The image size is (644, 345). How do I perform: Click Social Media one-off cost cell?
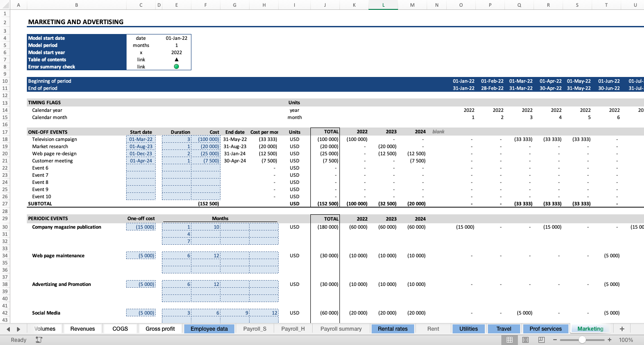[x=141, y=313]
